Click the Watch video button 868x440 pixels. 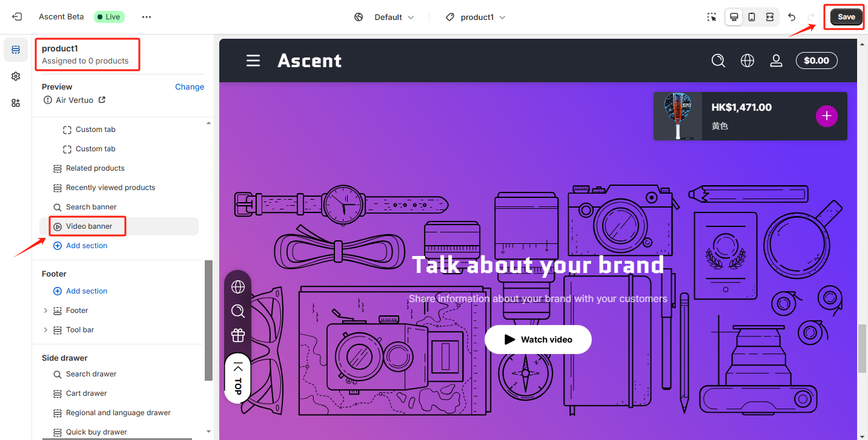tap(538, 340)
